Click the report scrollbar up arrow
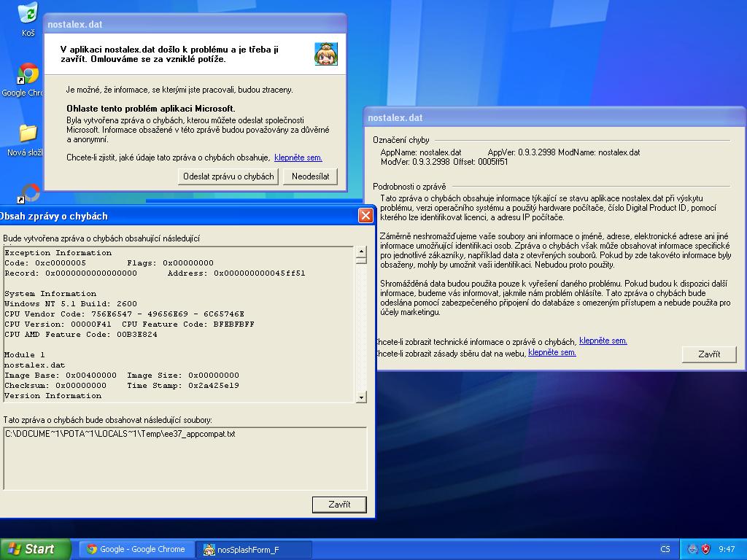The height and width of the screenshot is (560, 747). [x=361, y=252]
